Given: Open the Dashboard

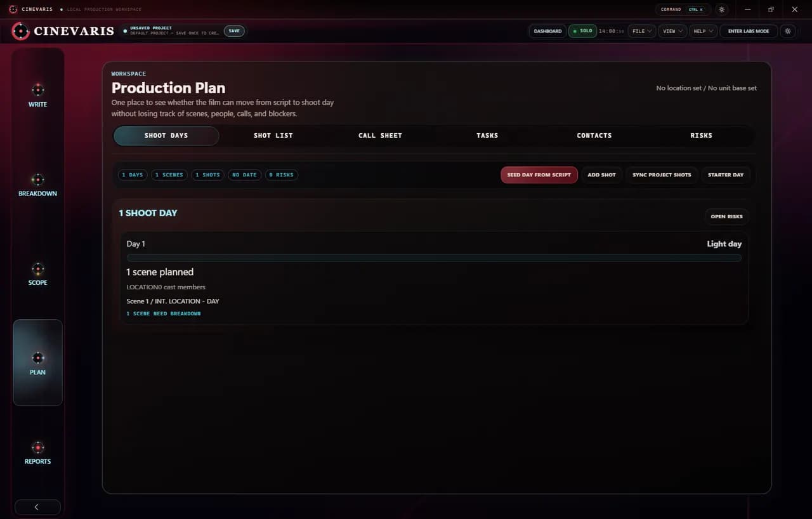Looking at the screenshot, I should point(547,31).
